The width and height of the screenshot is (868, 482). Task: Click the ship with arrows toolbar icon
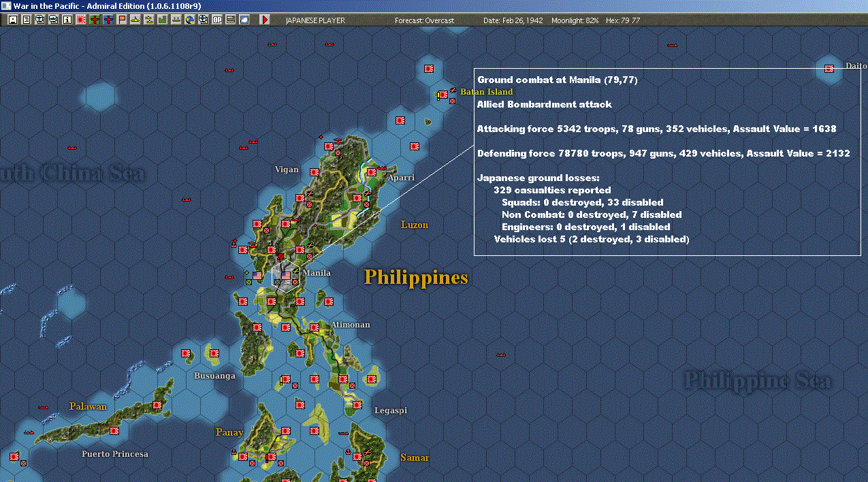coord(176,20)
